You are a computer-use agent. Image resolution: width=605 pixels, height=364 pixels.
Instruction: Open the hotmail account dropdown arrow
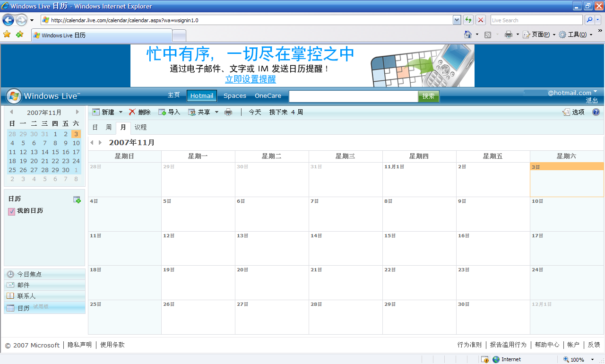click(595, 91)
